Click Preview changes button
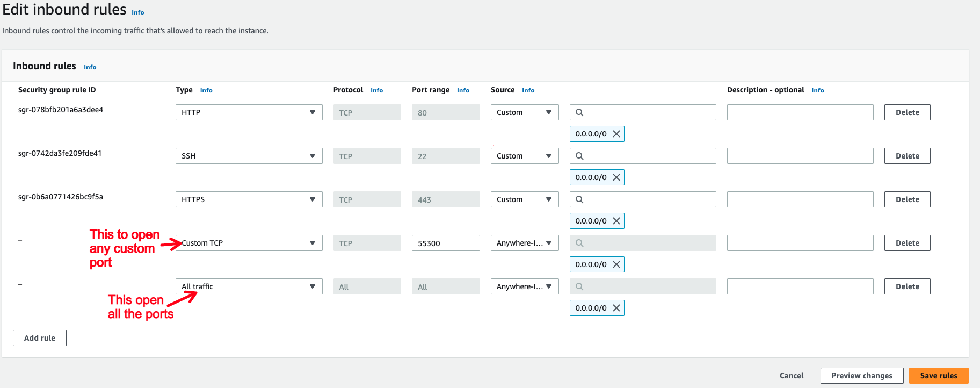 coord(861,376)
